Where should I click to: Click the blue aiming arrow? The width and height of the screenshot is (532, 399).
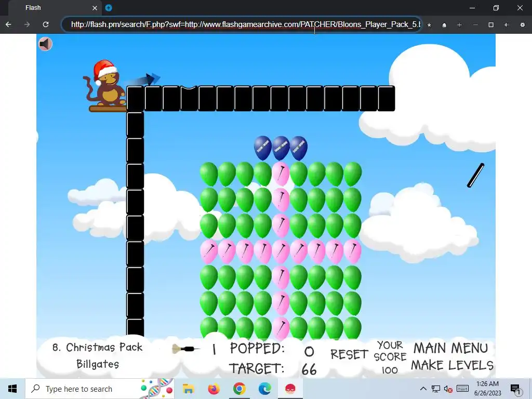point(142,81)
